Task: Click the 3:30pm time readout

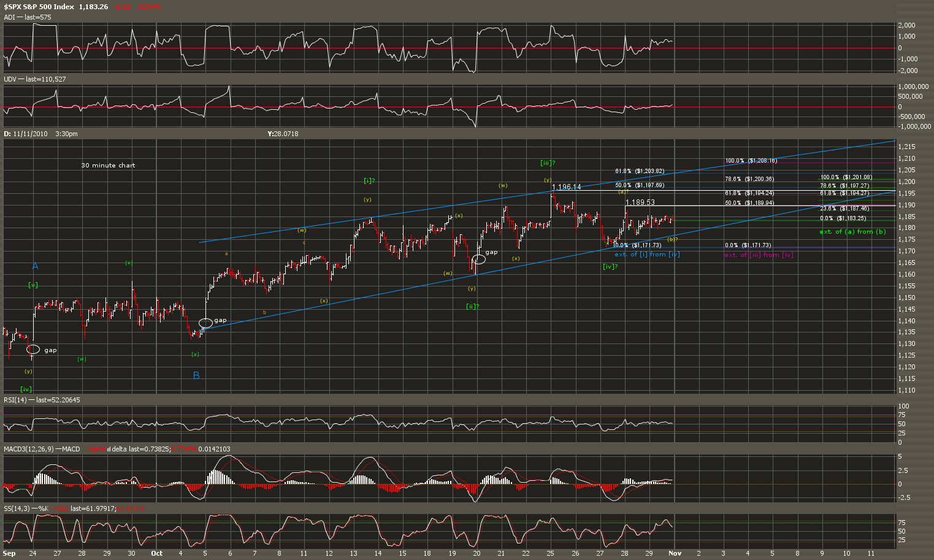Action: (x=66, y=134)
